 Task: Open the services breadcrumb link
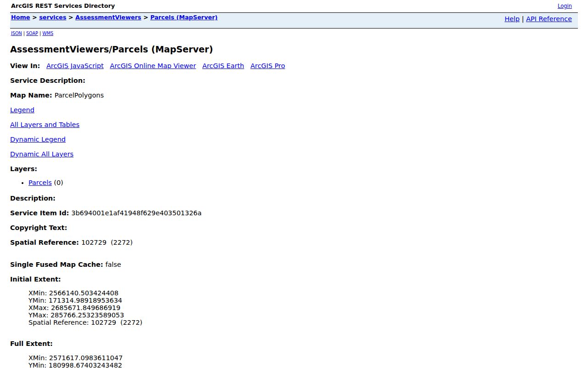[x=53, y=17]
